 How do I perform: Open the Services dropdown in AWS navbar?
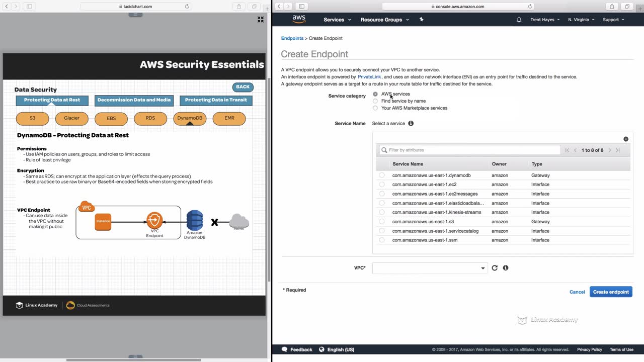tap(337, 20)
